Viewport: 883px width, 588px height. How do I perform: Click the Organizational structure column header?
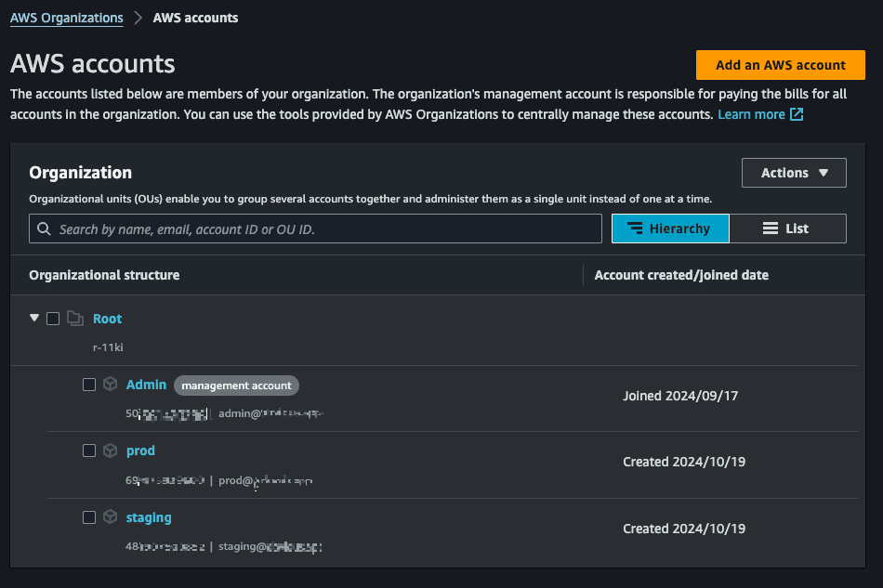(x=104, y=275)
